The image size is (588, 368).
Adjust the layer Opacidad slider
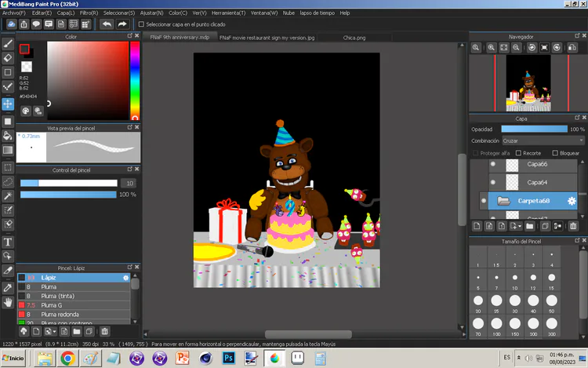pyautogui.click(x=535, y=129)
